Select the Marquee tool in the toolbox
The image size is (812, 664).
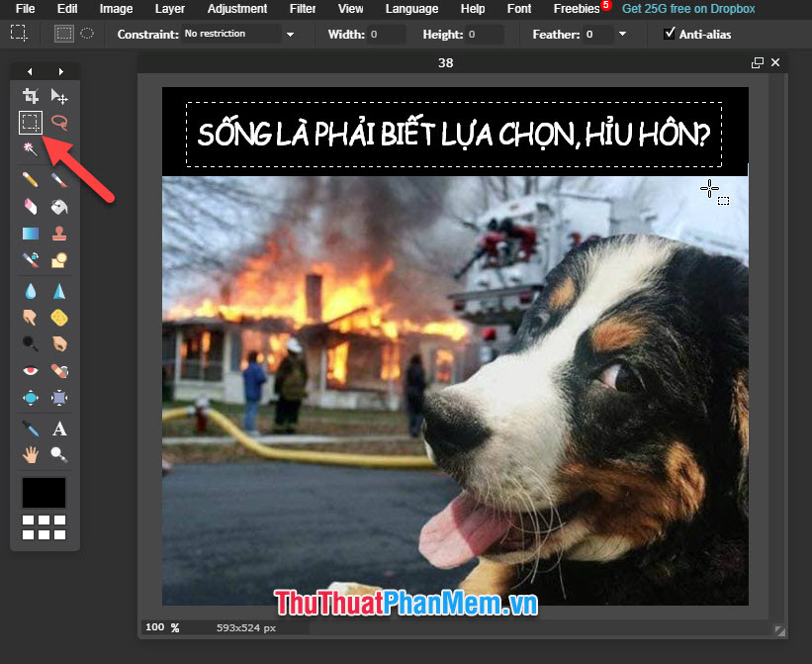(31, 123)
